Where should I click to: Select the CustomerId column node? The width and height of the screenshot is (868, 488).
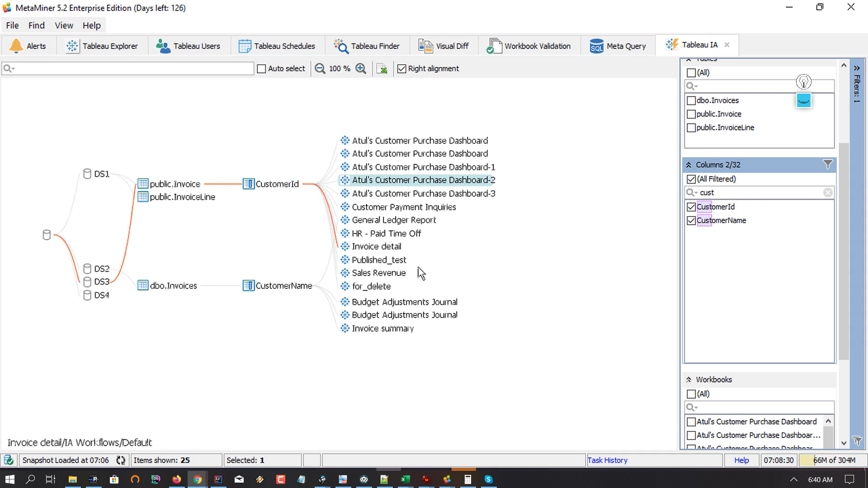(x=271, y=184)
